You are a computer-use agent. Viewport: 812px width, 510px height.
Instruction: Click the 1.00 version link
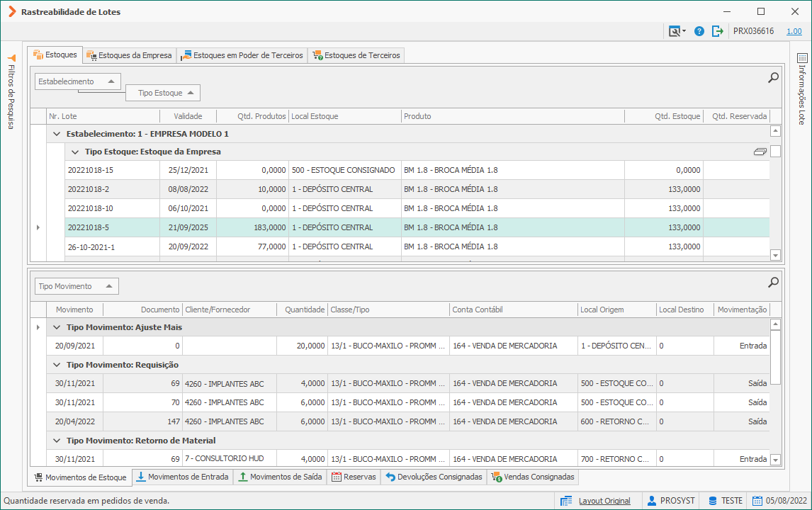(x=794, y=31)
